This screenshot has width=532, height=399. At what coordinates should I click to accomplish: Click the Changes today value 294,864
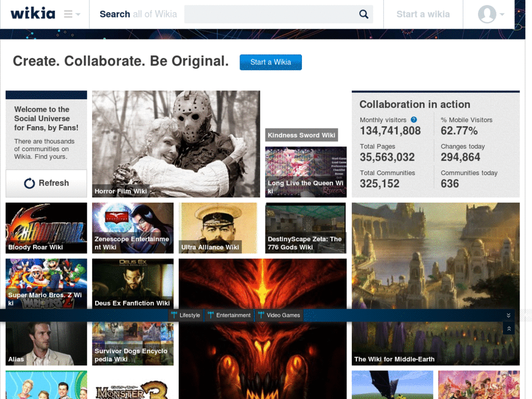(x=460, y=157)
